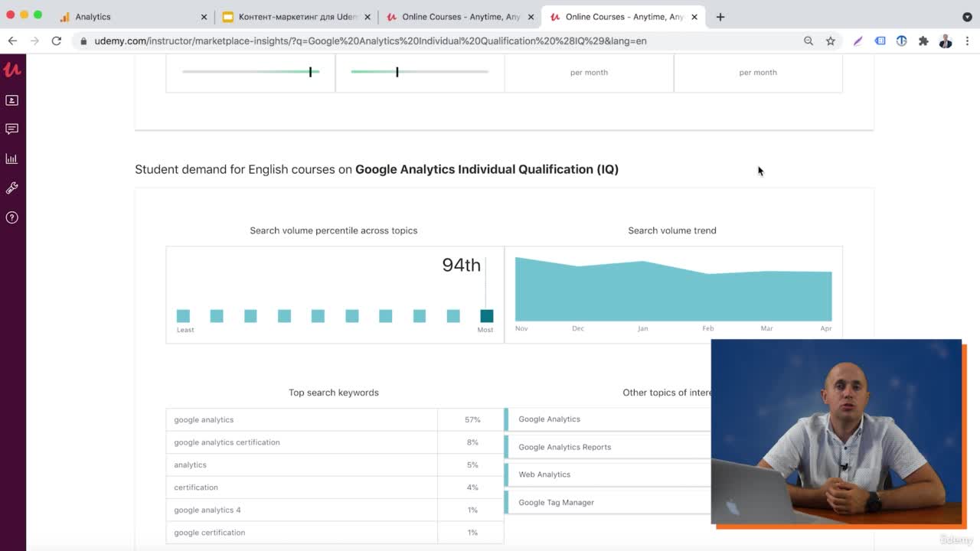
Task: Open the Resources help question mark icon
Action: 11,217
